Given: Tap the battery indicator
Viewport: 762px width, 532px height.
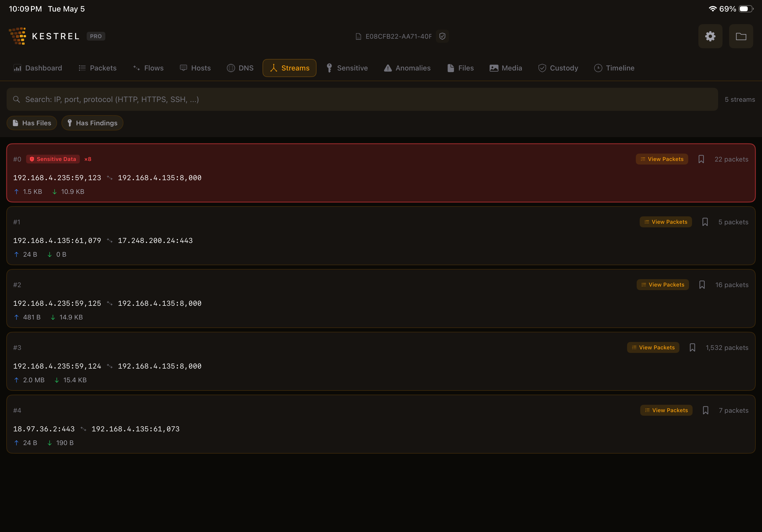Looking at the screenshot, I should pyautogui.click(x=746, y=9).
